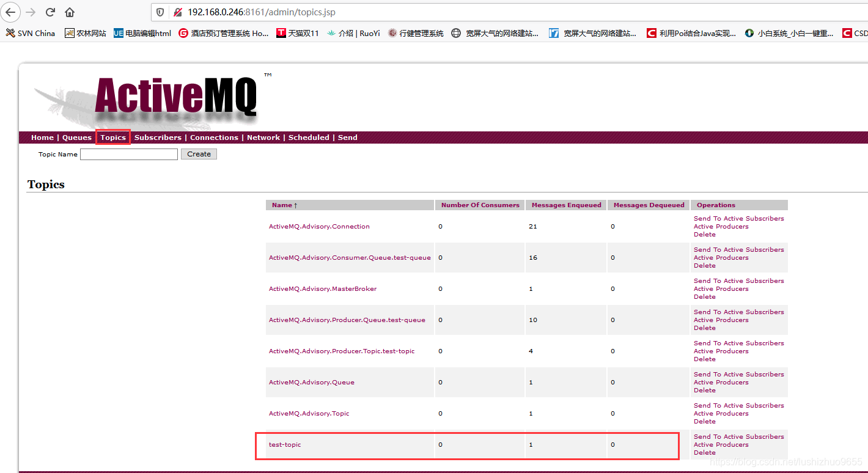868x473 pixels.
Task: Delete the ActiveMQ.Advisory.Connection topic
Action: (705, 235)
